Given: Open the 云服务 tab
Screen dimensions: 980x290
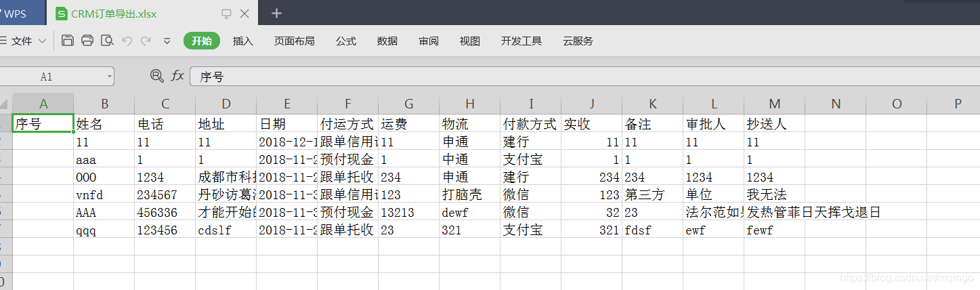Looking at the screenshot, I should pos(578,41).
